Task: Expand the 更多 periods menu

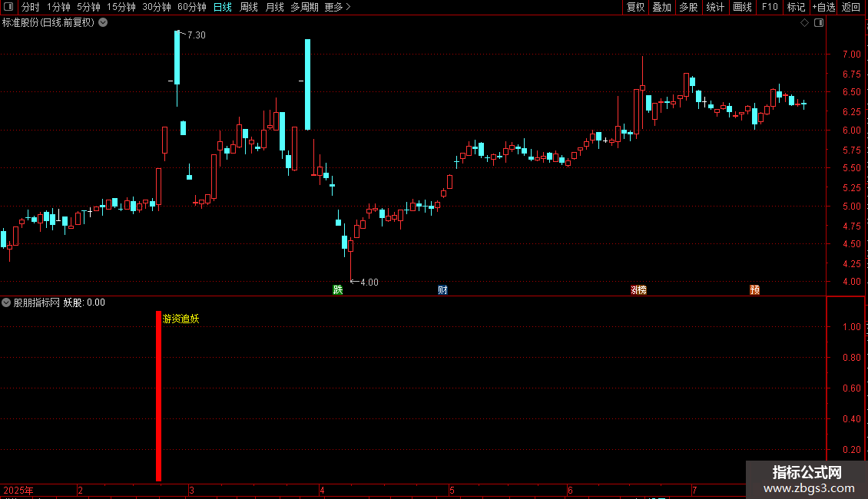Action: click(337, 7)
